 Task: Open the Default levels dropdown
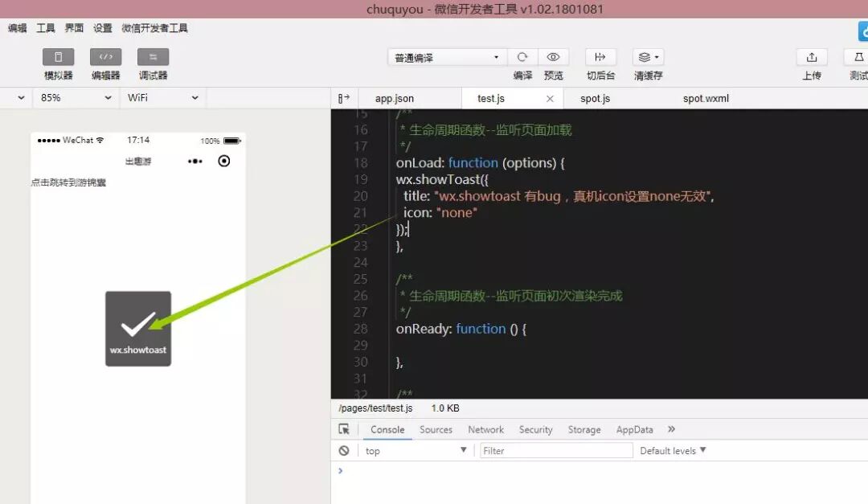coord(674,450)
